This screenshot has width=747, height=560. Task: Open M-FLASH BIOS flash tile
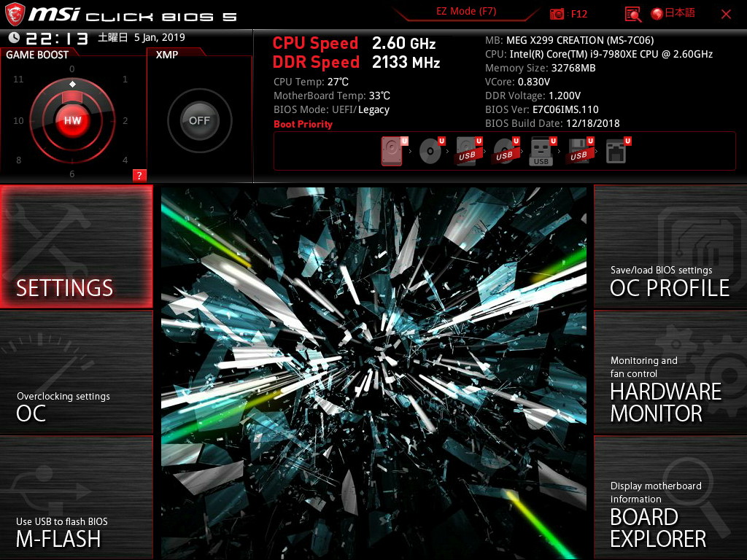(x=76, y=497)
